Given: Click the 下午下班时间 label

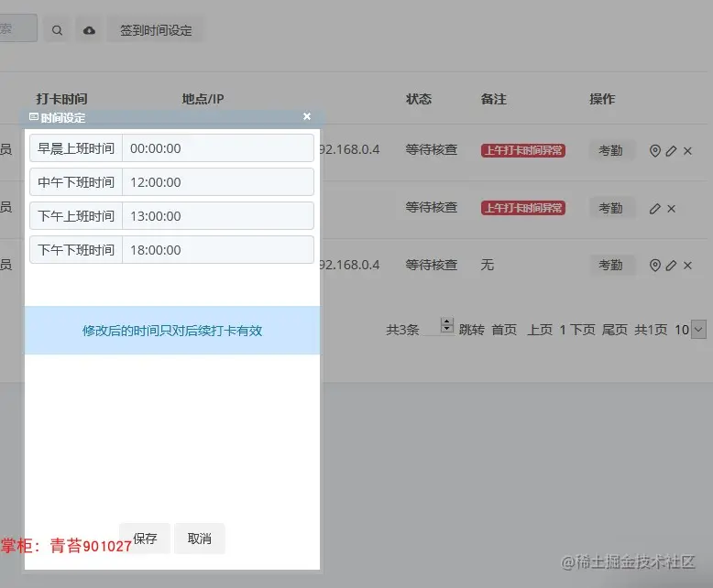Looking at the screenshot, I should tap(76, 250).
